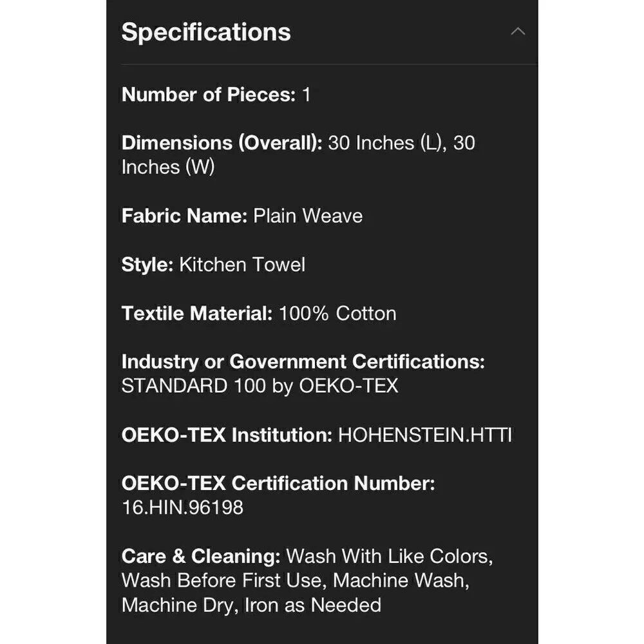
Task: Click the Plain Weave value
Action: pyautogui.click(x=308, y=216)
